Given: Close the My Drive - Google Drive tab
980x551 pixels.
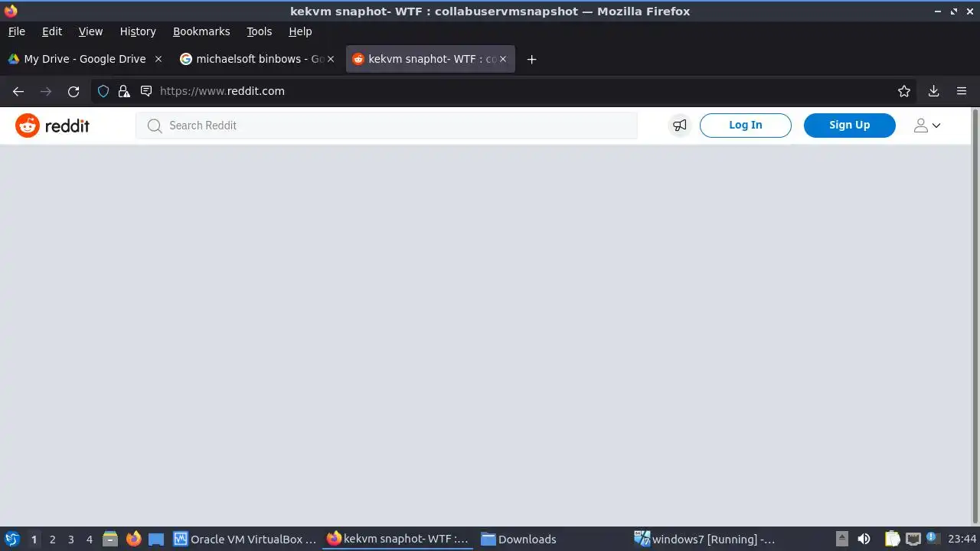Looking at the screenshot, I should (158, 59).
